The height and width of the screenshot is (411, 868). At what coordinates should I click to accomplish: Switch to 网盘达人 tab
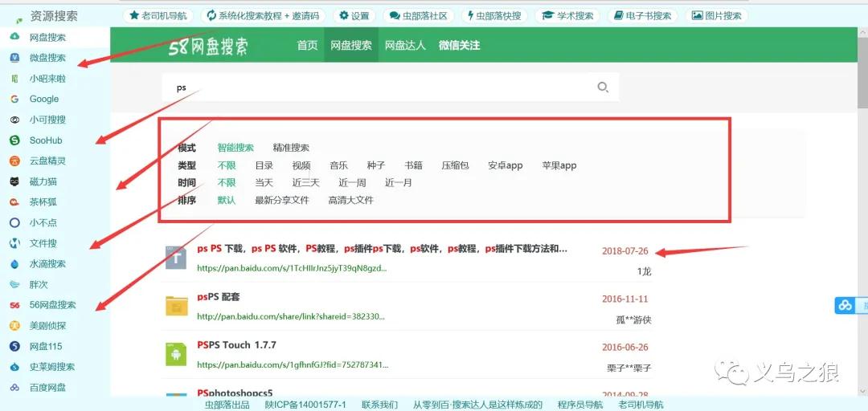click(405, 46)
